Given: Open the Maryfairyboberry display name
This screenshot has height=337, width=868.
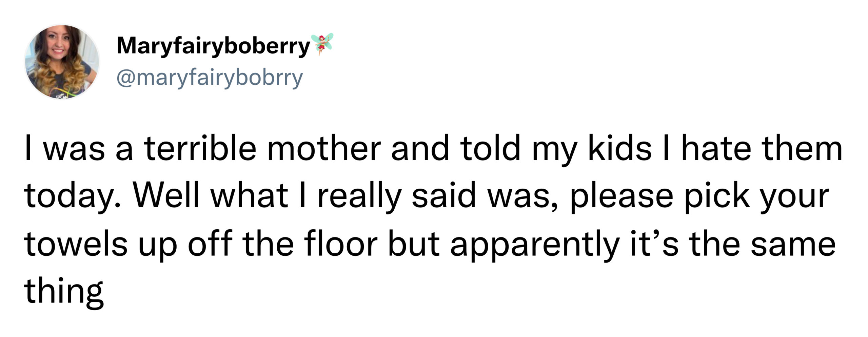Looking at the screenshot, I should pyautogui.click(x=213, y=47).
